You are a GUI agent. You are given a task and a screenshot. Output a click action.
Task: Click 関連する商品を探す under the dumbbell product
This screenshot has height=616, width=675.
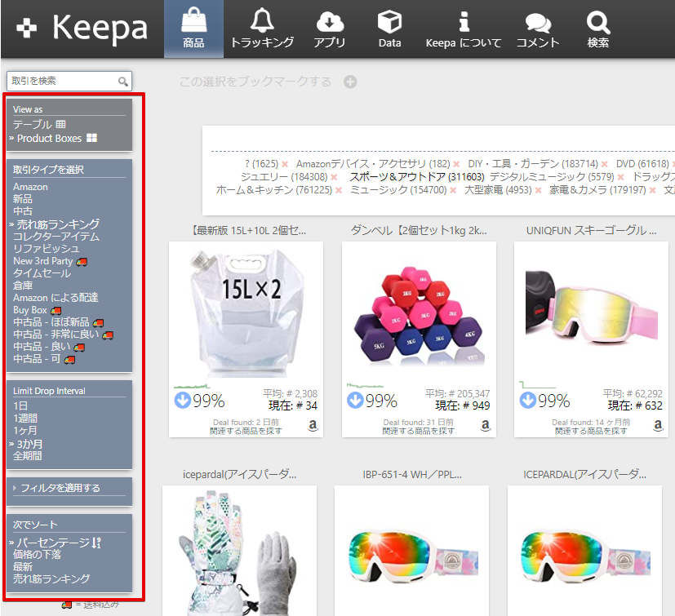(418, 431)
